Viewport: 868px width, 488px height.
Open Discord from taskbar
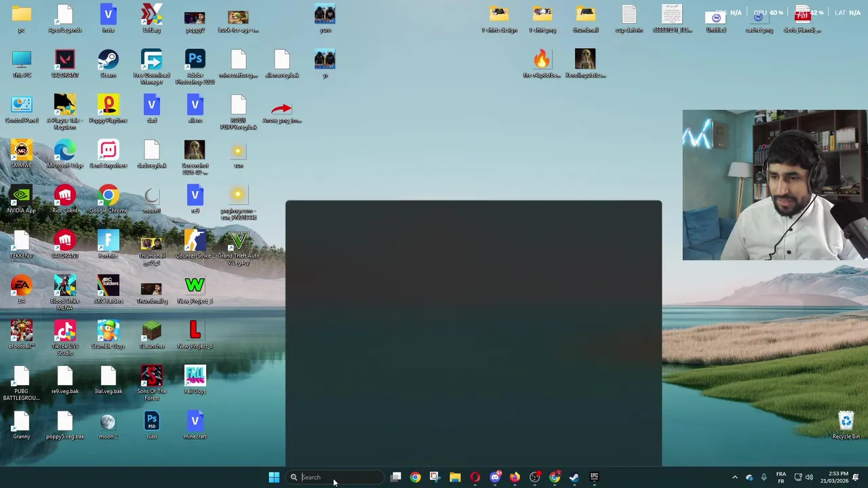[495, 477]
